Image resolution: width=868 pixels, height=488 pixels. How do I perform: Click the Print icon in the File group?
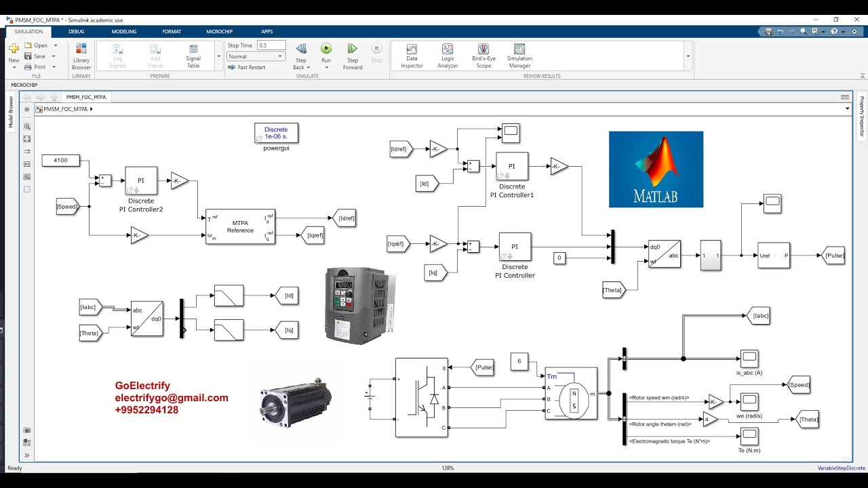[28, 67]
